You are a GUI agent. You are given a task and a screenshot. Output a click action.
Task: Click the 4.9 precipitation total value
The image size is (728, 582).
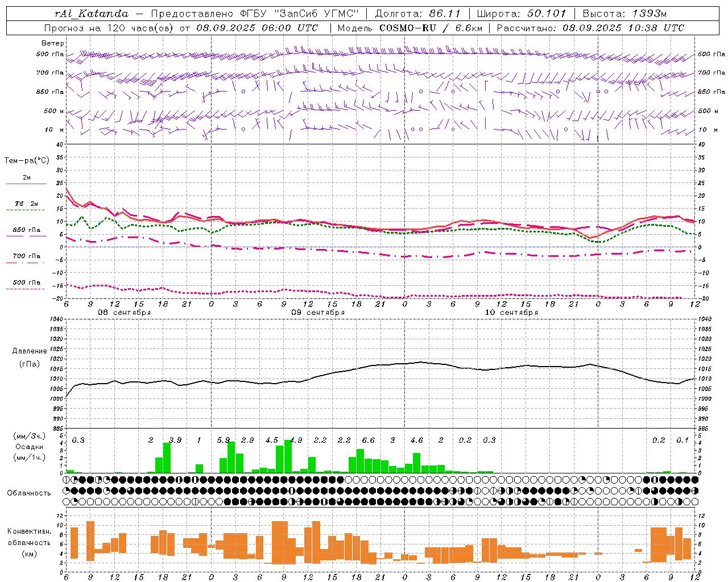point(296,440)
